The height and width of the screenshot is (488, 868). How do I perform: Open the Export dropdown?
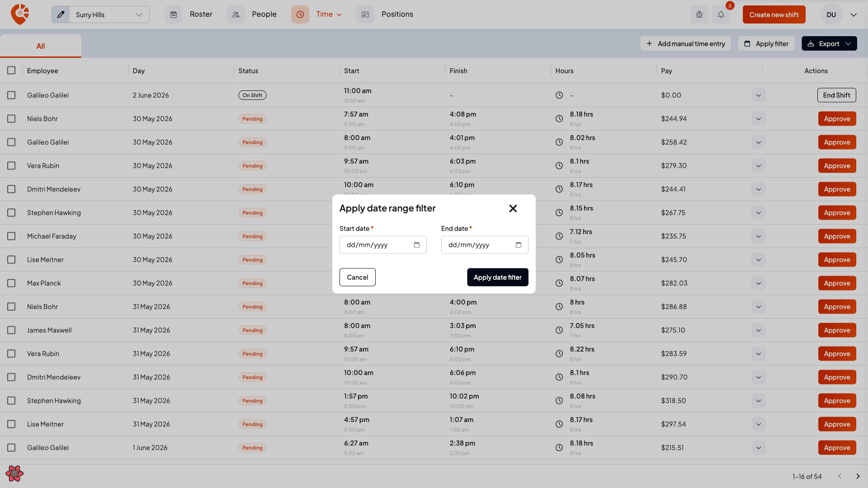click(x=829, y=43)
